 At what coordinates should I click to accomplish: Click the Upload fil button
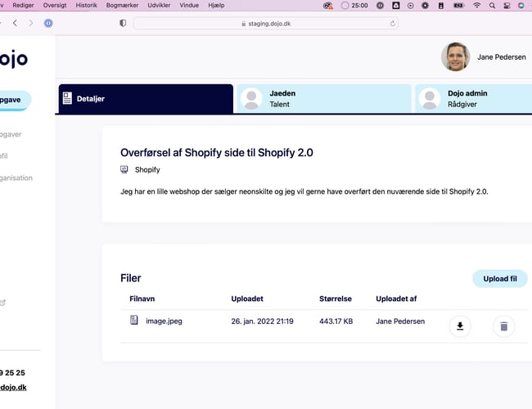[x=499, y=279]
